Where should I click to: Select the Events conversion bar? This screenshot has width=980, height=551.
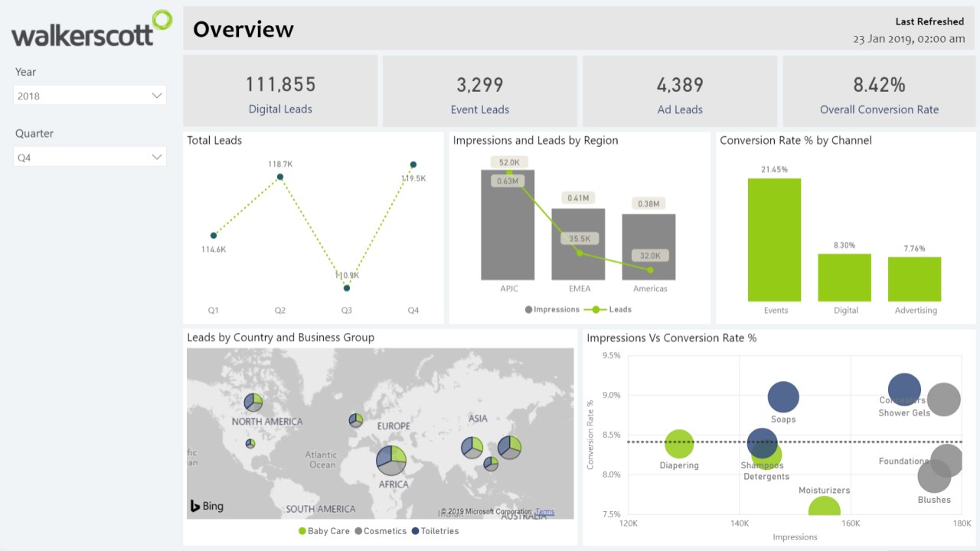tap(774, 240)
